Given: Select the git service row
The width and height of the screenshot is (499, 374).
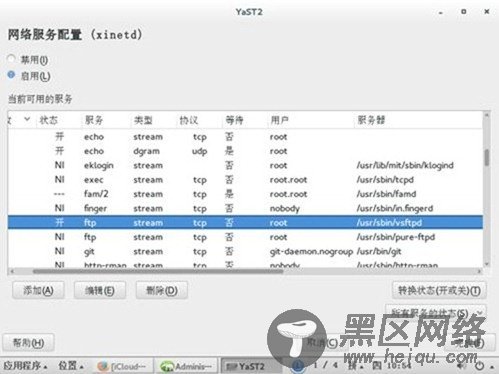Looking at the screenshot, I should pyautogui.click(x=245, y=251).
